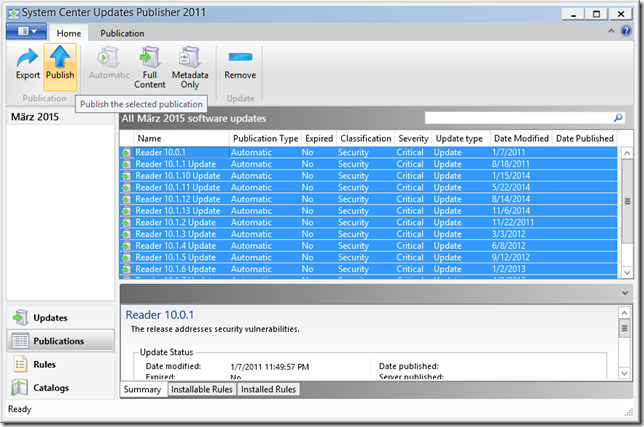
Task: Click the app icon in the title bar
Action: (x=14, y=14)
